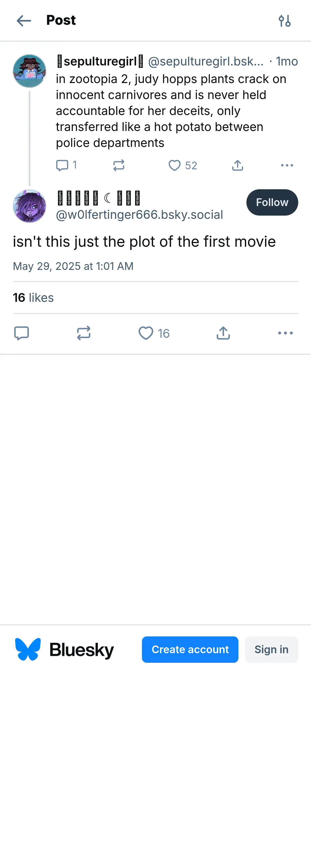Open the @w0lfertinger666.bsky.social handle link
The height and width of the screenshot is (868, 311).
click(x=139, y=215)
